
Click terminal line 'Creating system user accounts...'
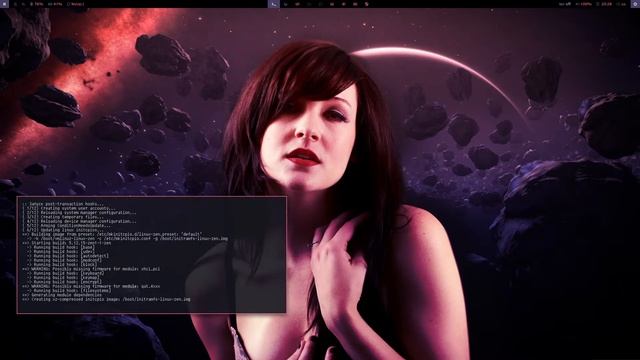pos(69,208)
